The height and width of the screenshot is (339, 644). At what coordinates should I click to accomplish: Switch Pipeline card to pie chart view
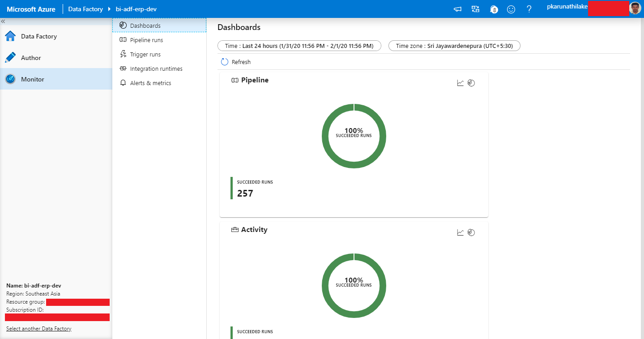click(x=471, y=82)
